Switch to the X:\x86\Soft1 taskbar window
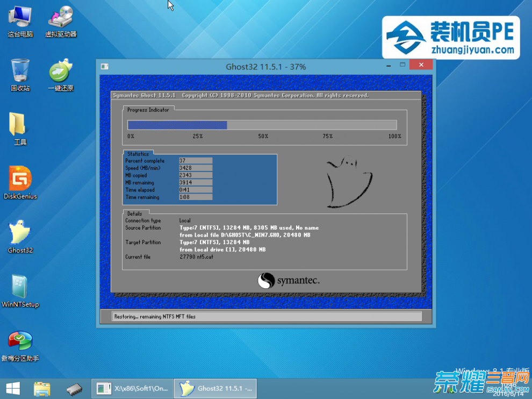This screenshot has width=532, height=399. coord(132,388)
